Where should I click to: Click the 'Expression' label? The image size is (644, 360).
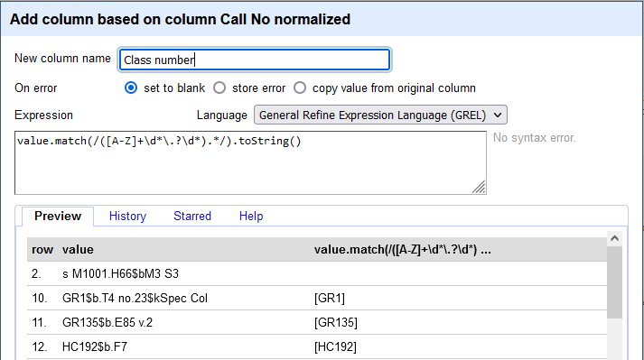click(43, 115)
